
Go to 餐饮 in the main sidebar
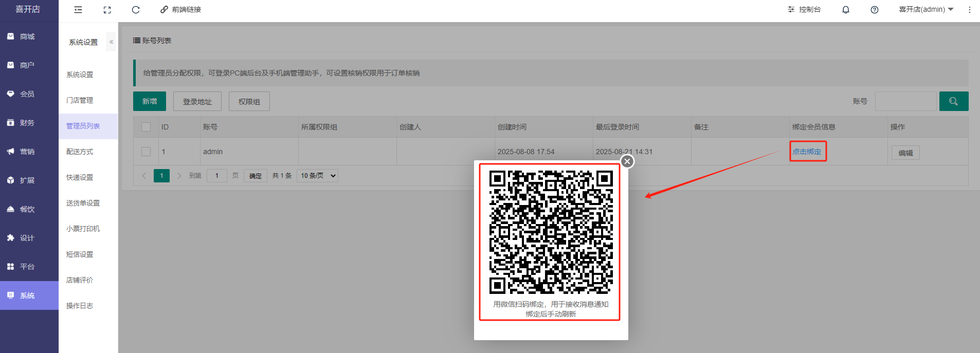click(x=29, y=209)
